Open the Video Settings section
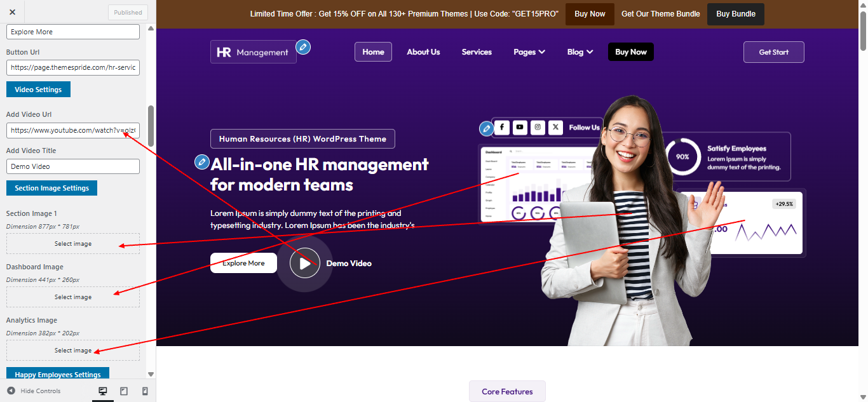The image size is (868, 402). [38, 90]
